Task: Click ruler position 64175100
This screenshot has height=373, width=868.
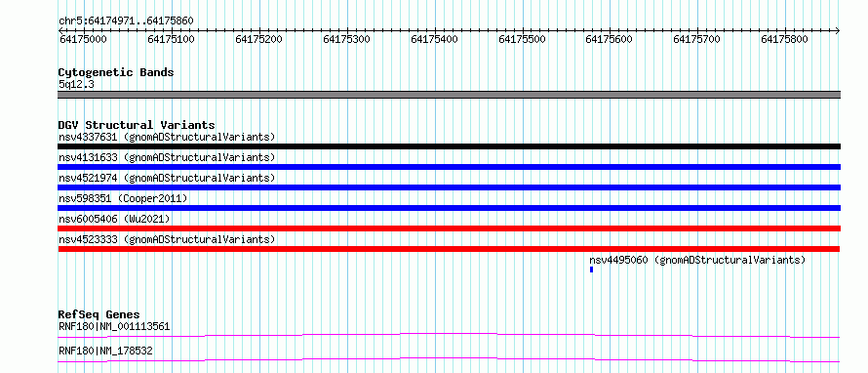Action: point(172,39)
